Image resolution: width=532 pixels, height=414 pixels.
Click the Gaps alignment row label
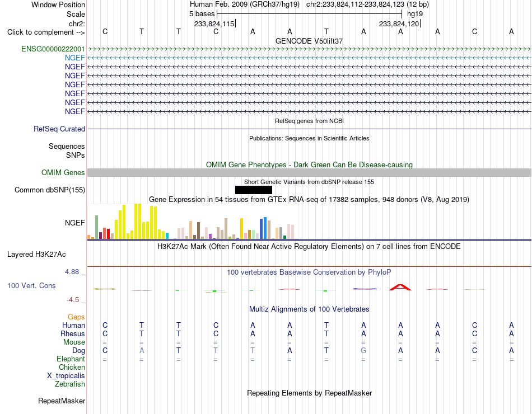pos(76,317)
